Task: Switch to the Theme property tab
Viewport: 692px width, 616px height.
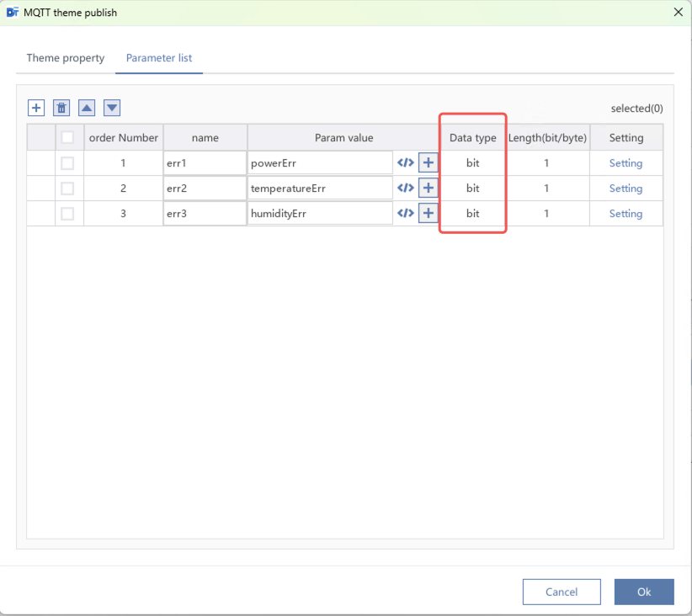Action: (x=66, y=58)
